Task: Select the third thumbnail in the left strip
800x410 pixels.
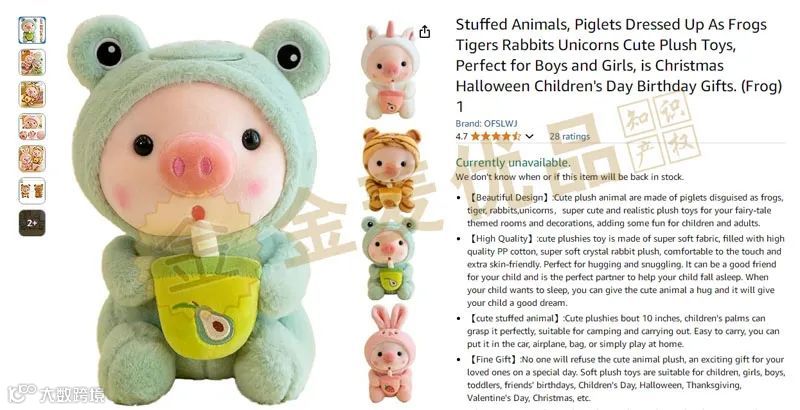Action: [32, 94]
